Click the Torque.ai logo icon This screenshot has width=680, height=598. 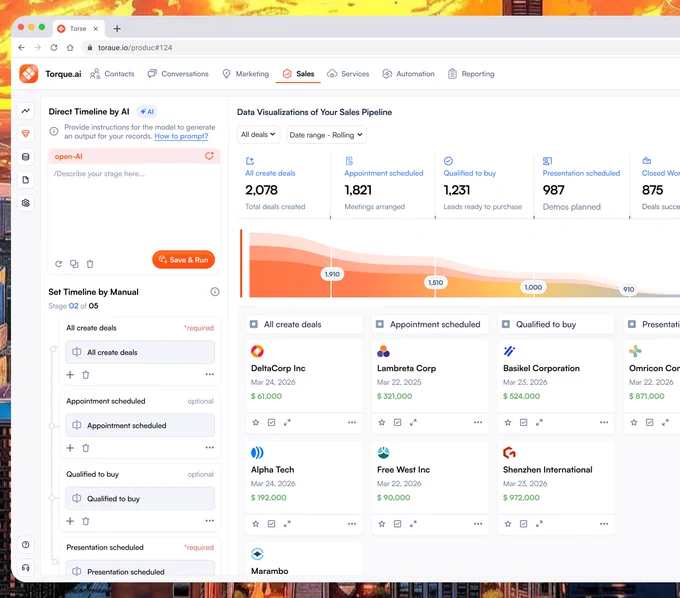[29, 74]
